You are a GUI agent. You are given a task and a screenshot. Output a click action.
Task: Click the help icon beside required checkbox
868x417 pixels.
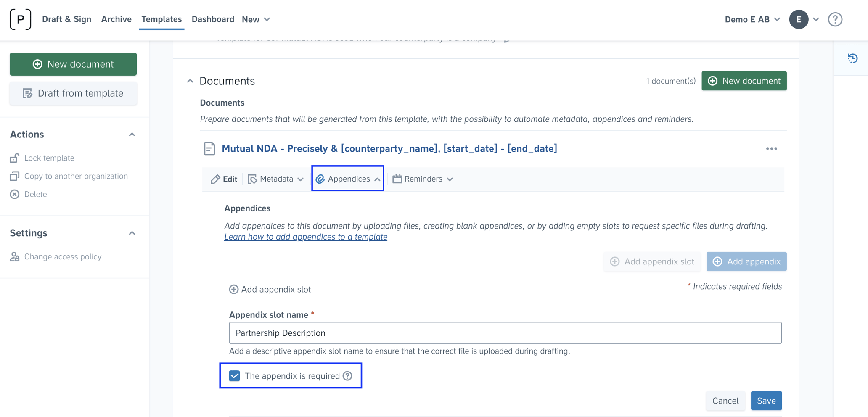[x=347, y=376]
